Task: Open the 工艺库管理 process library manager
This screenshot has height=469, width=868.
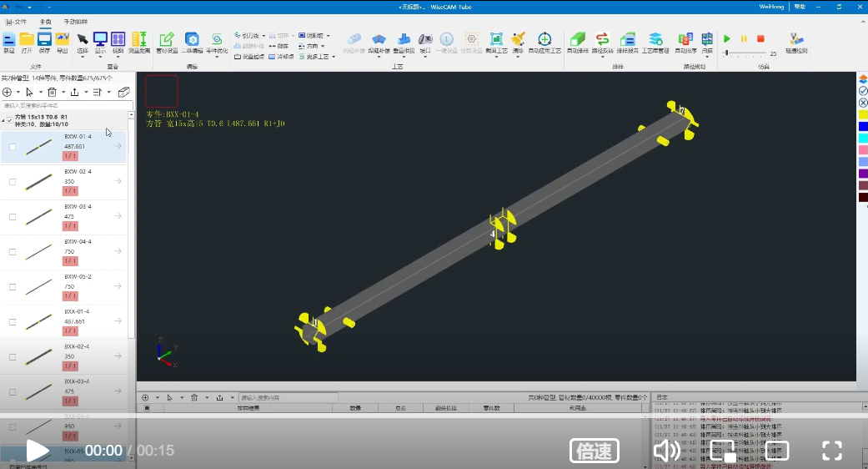Action: (x=655, y=42)
